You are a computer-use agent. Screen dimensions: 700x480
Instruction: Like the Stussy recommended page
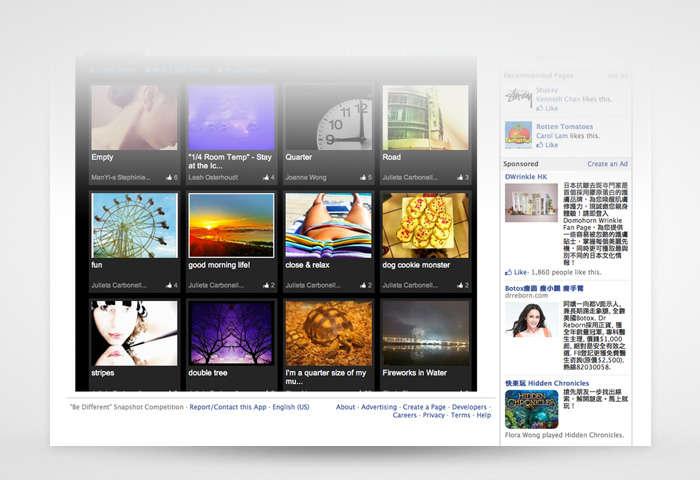point(547,109)
